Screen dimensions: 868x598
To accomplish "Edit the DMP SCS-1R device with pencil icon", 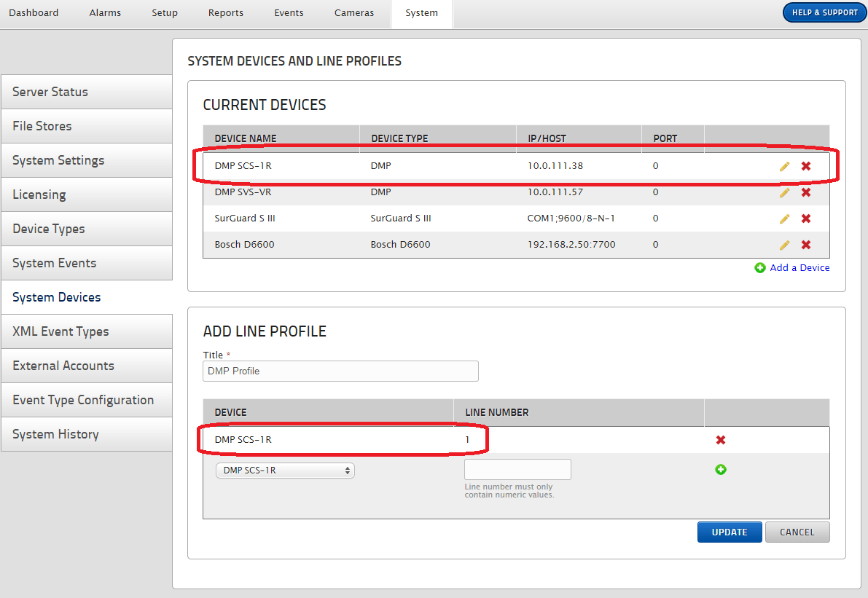I will click(784, 166).
